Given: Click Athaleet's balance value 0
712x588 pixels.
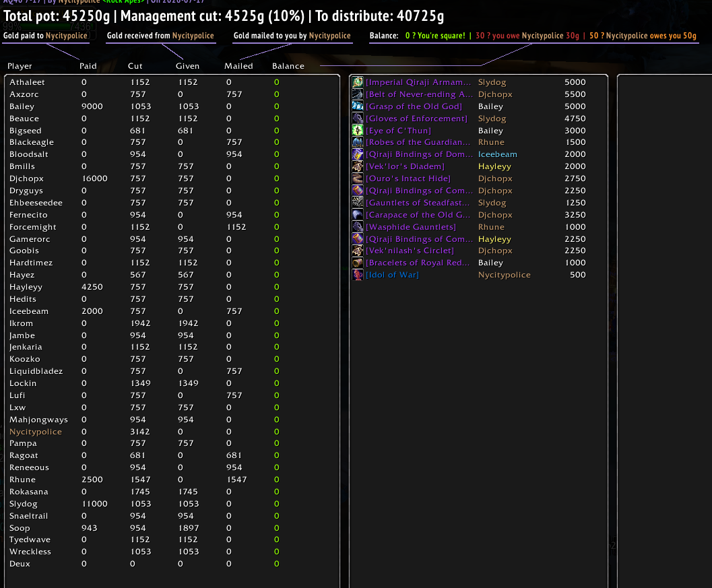Looking at the screenshot, I should coord(277,82).
